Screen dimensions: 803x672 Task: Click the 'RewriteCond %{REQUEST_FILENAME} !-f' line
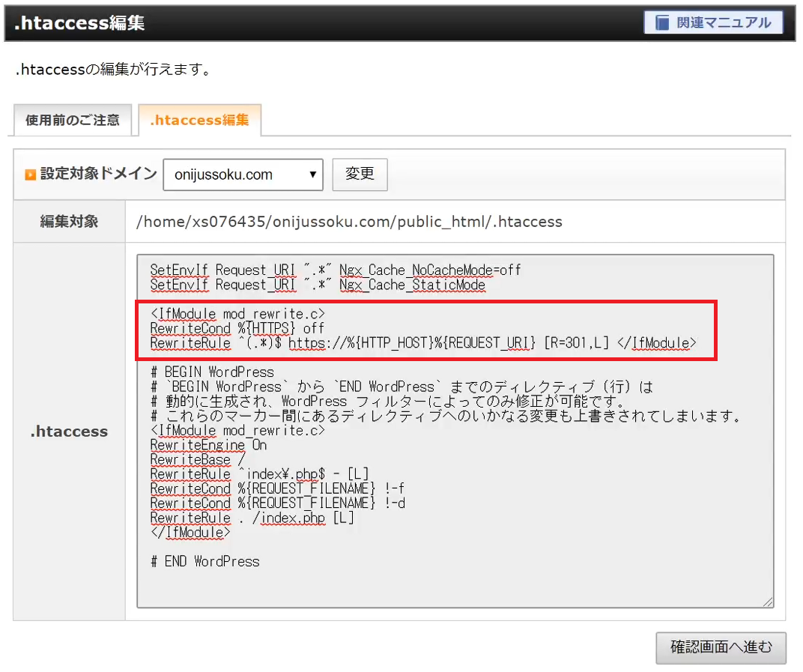[x=277, y=488]
